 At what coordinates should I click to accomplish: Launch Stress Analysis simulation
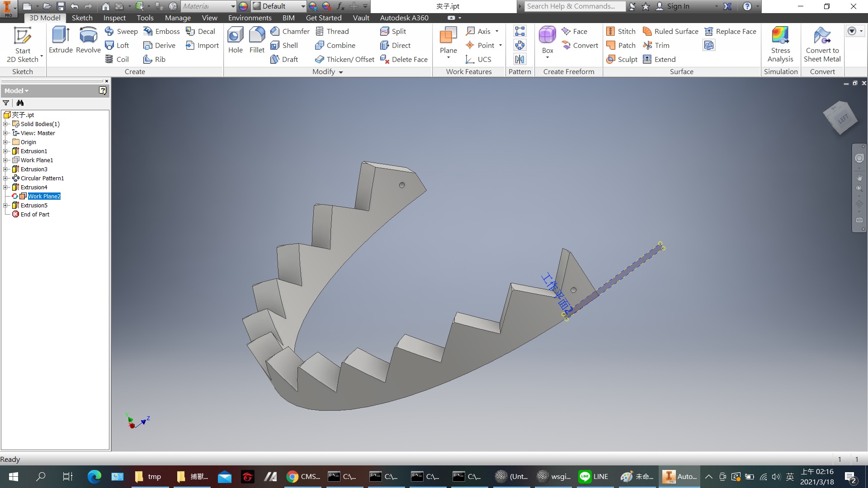[780, 44]
